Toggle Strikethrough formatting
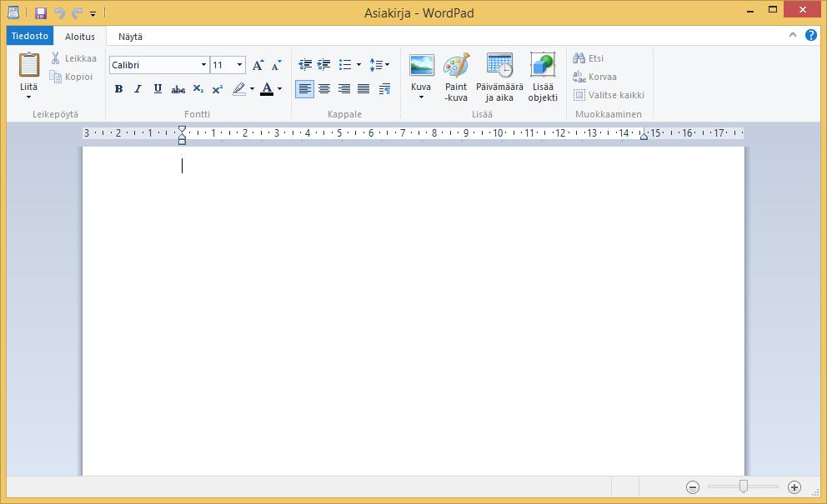Viewport: 827px width, 504px height. [x=178, y=89]
